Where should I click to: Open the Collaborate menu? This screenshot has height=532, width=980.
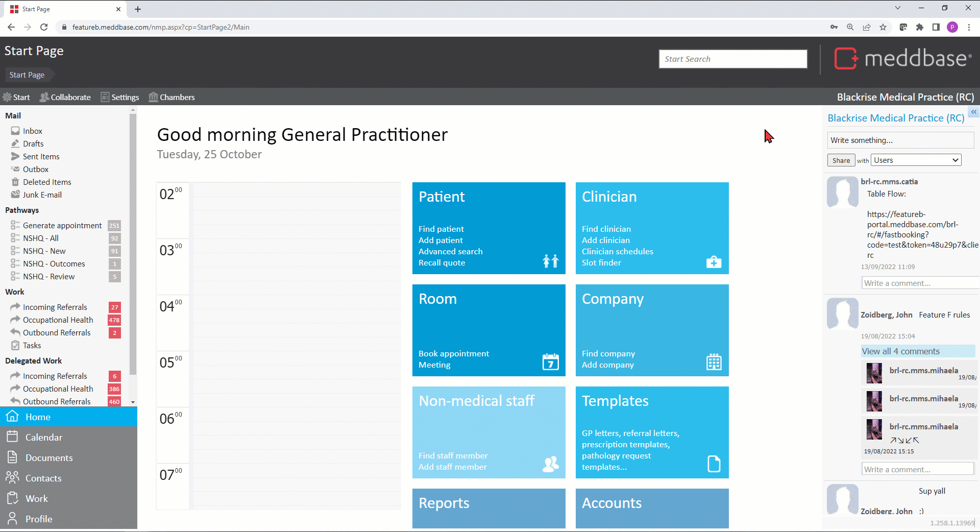pyautogui.click(x=65, y=97)
